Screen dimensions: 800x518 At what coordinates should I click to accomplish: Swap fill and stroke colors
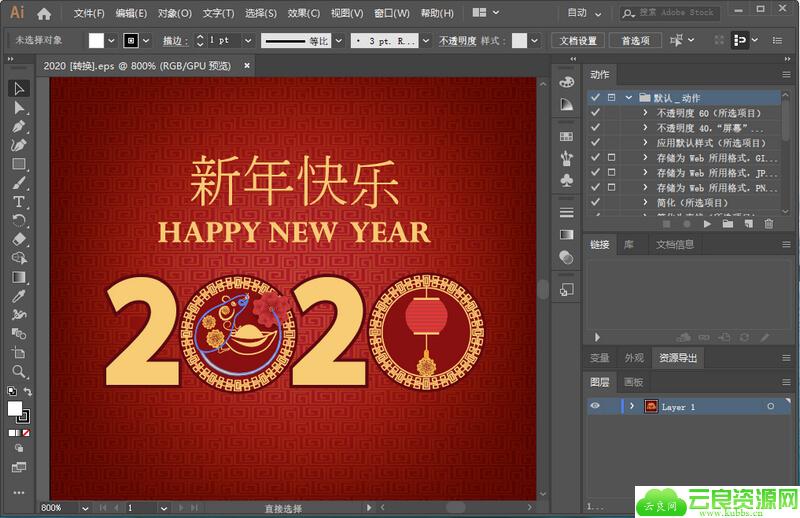click(28, 391)
